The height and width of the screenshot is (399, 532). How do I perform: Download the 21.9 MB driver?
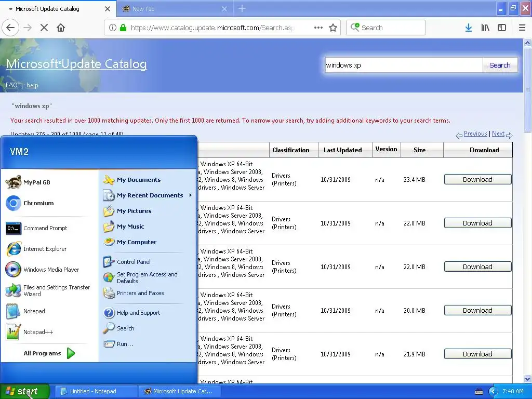pyautogui.click(x=477, y=354)
